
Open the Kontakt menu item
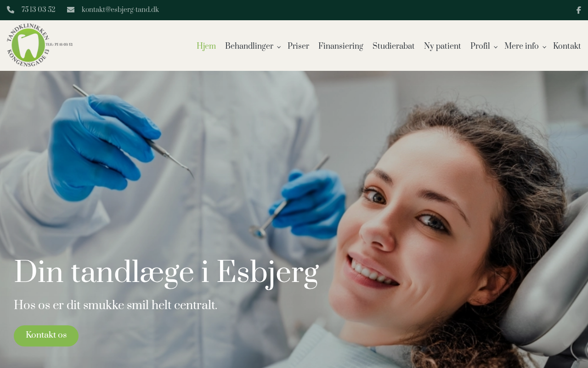[567, 46]
